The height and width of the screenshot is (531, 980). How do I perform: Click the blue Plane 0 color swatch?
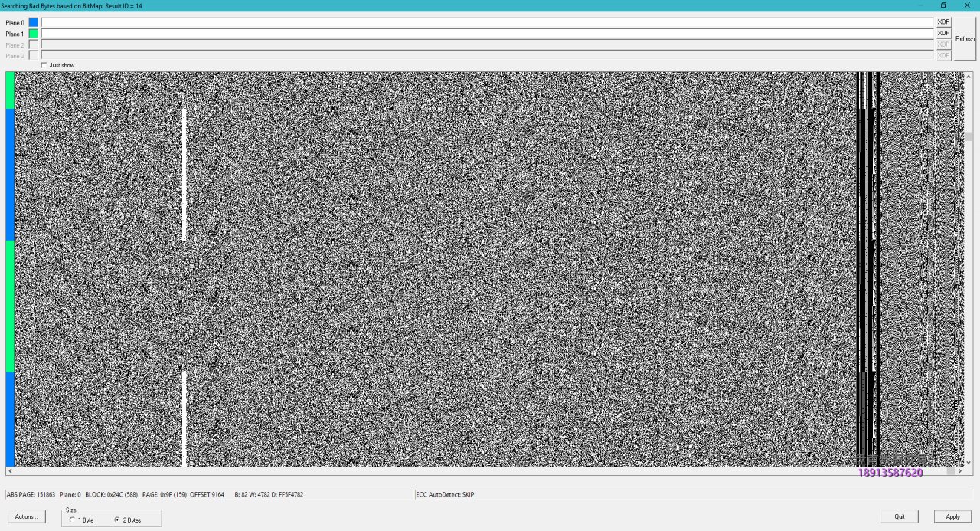33,22
